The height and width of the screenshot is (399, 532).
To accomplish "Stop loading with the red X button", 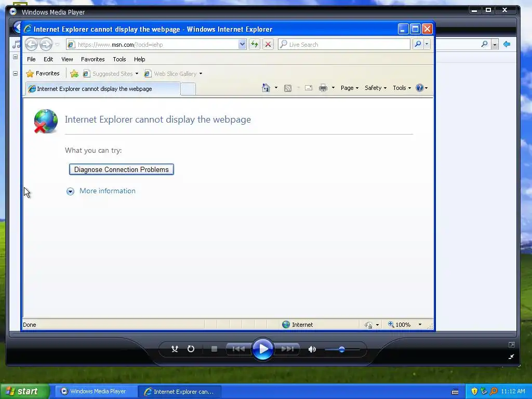I will point(268,44).
